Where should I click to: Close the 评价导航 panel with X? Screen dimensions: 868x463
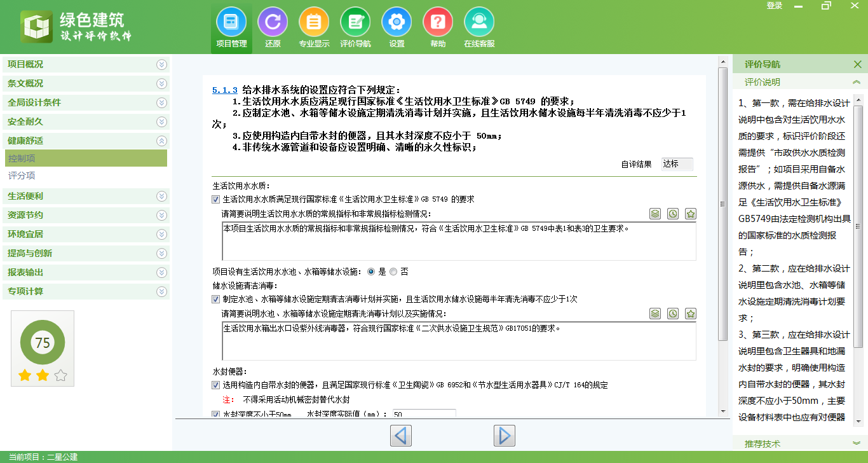(x=858, y=64)
